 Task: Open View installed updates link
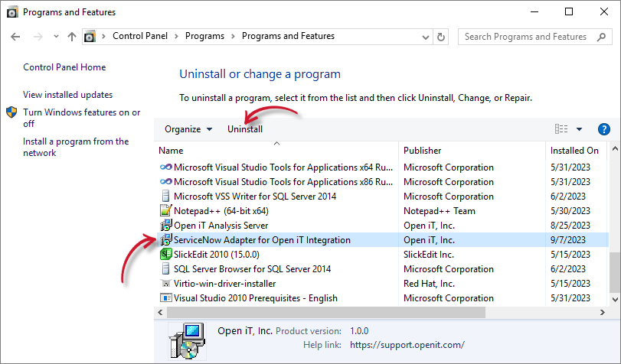pos(67,95)
